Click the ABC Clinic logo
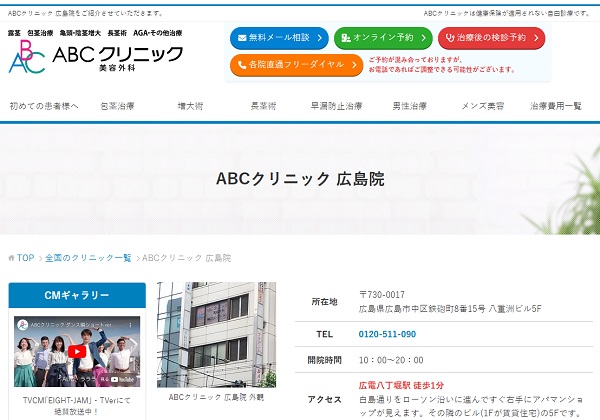Viewport: 600px width, 420px height. (x=95, y=57)
